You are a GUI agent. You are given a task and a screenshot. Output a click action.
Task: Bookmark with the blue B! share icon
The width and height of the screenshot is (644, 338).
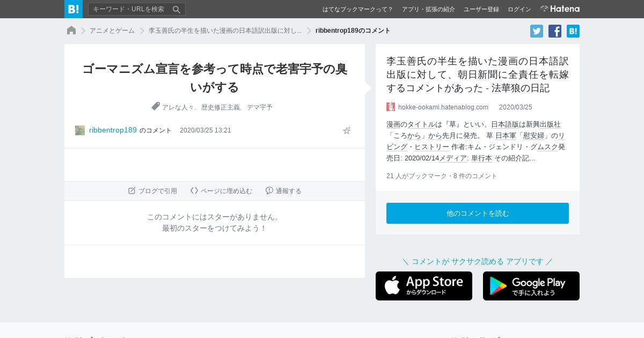pyautogui.click(x=573, y=31)
